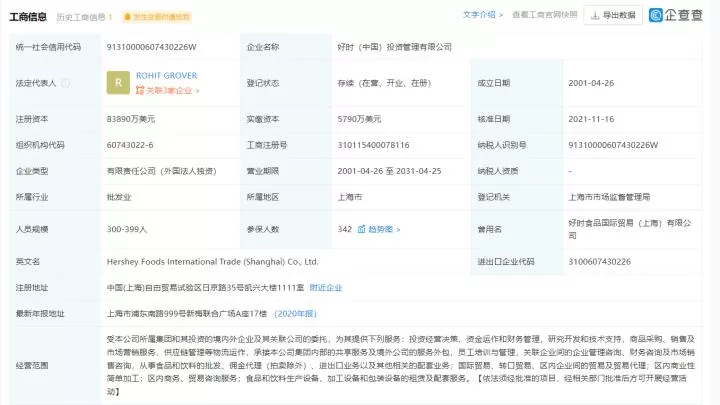Open the 关联3家企业 link
720x405 pixels.
tap(173, 90)
